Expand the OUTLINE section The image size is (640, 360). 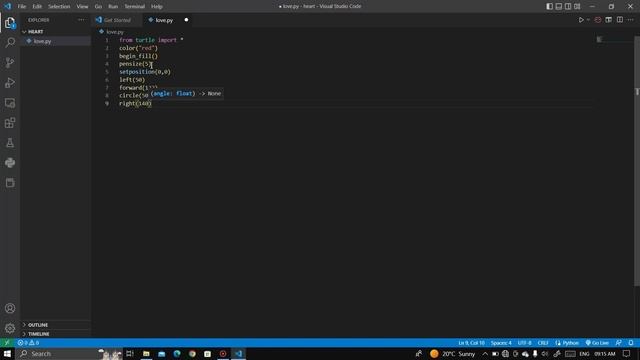click(56, 325)
